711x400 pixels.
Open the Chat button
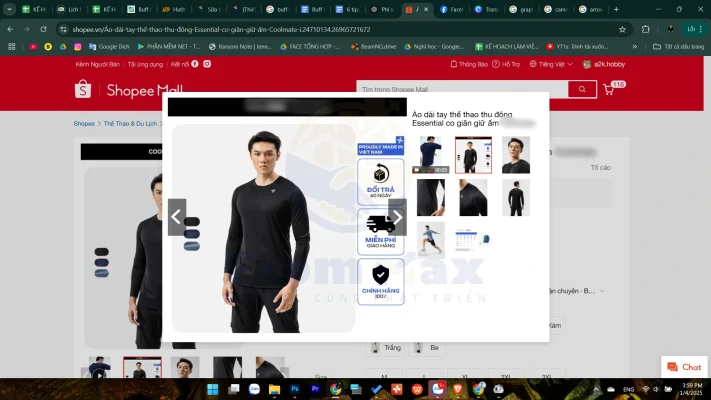684,367
